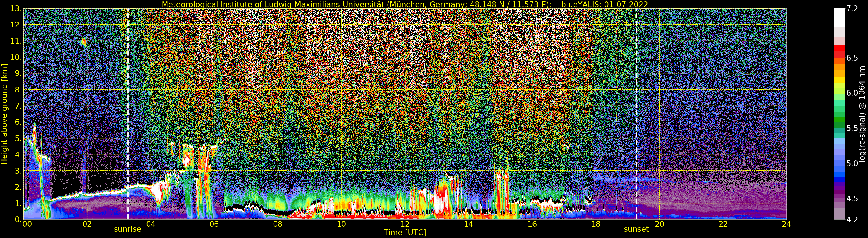Click the 10 km height tick label
The width and height of the screenshot is (868, 238).
(x=16, y=57)
